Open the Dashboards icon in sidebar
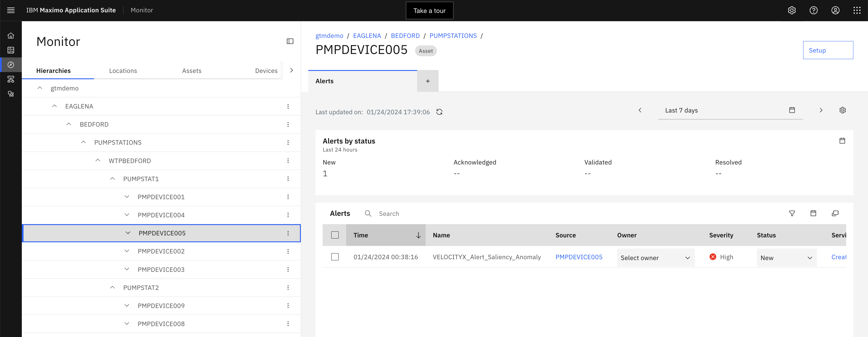868x337 pixels. point(11,50)
